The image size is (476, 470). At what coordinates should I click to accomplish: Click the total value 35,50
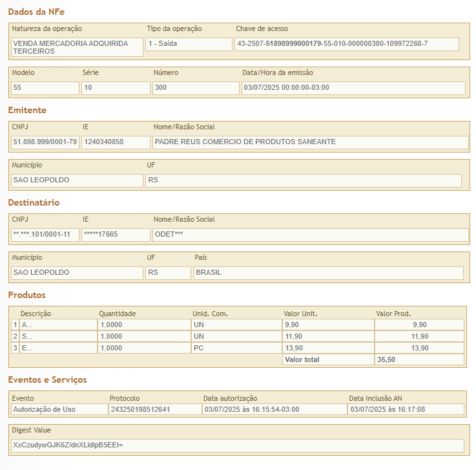point(420,359)
